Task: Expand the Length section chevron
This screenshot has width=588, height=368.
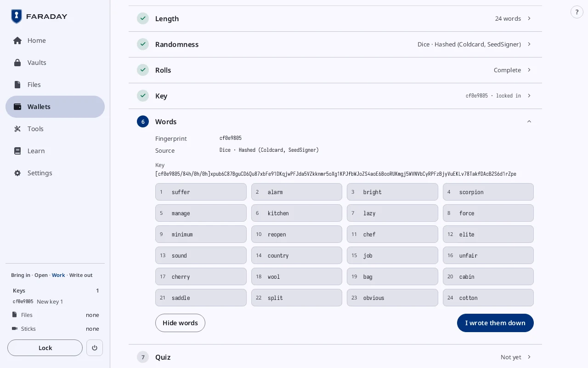Action: tap(529, 18)
